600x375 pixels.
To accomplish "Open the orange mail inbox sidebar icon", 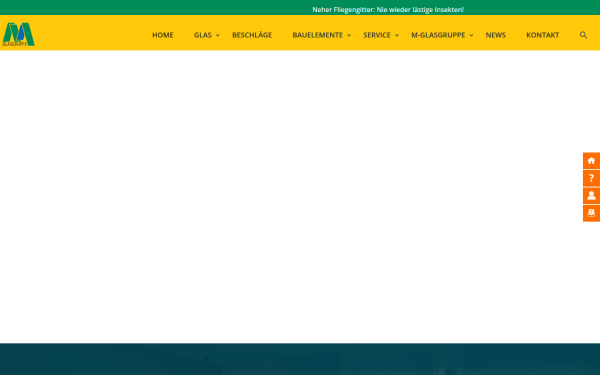I will click(591, 213).
